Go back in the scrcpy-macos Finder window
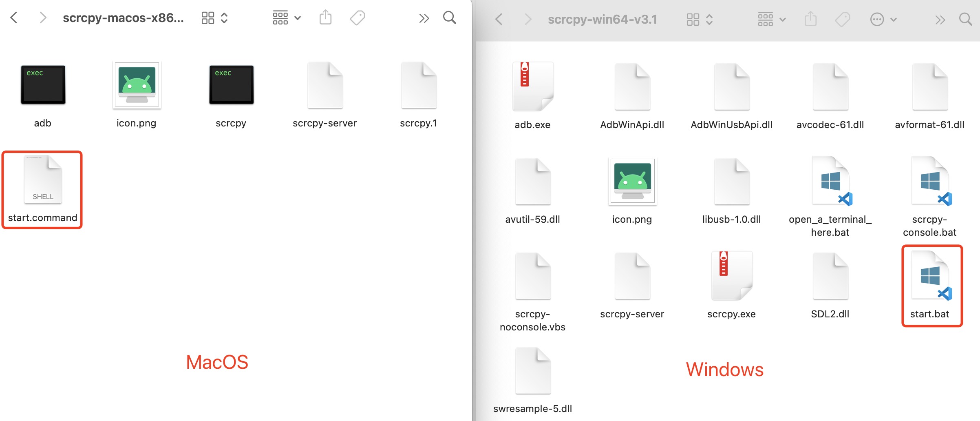980x421 pixels. 14,18
